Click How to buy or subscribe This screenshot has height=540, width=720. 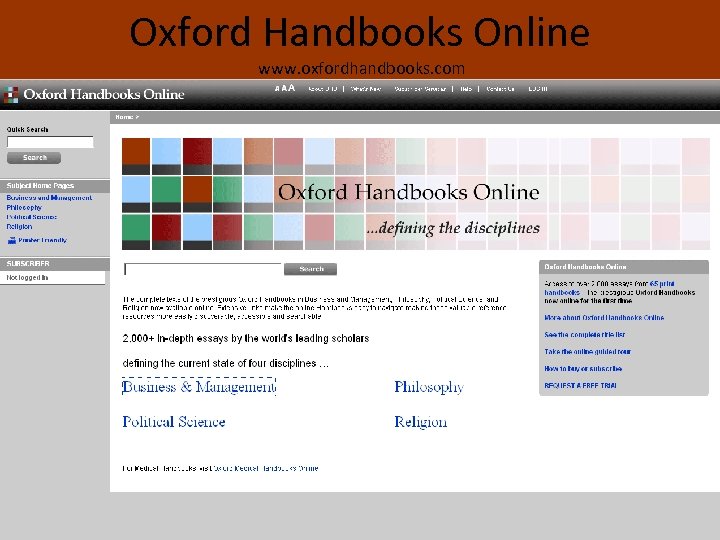coord(583,368)
